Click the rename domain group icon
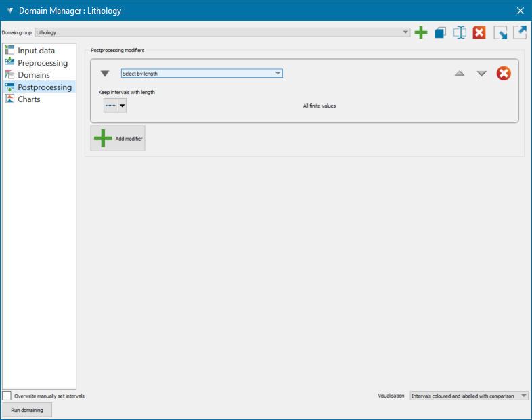 460,32
